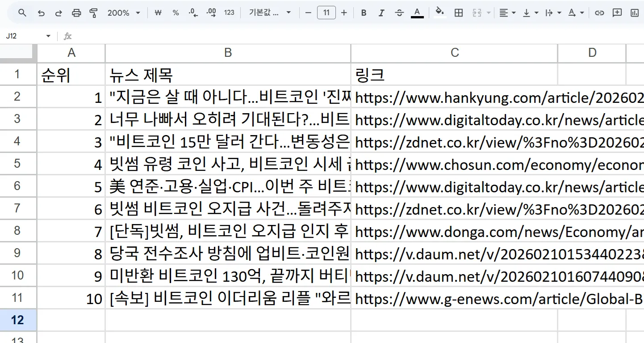Activate the paint format tool
Screen dimensions: 644x343
point(94,13)
